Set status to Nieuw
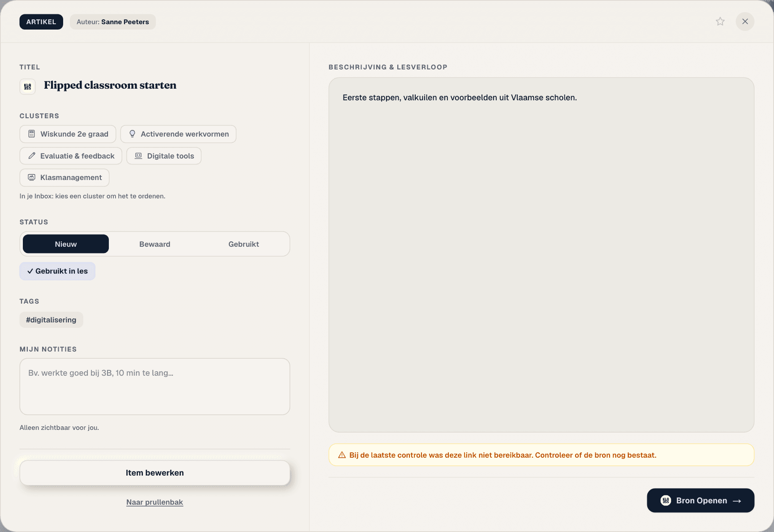 click(x=66, y=244)
